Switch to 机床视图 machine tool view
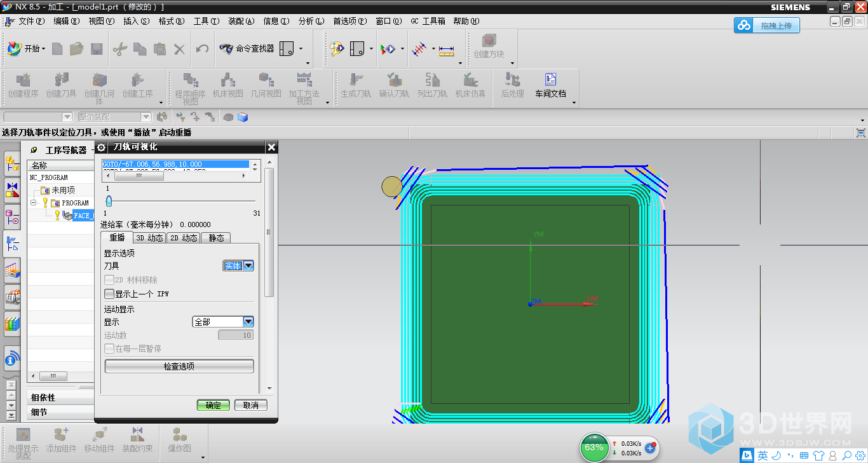This screenshot has height=463, width=868. [227, 85]
